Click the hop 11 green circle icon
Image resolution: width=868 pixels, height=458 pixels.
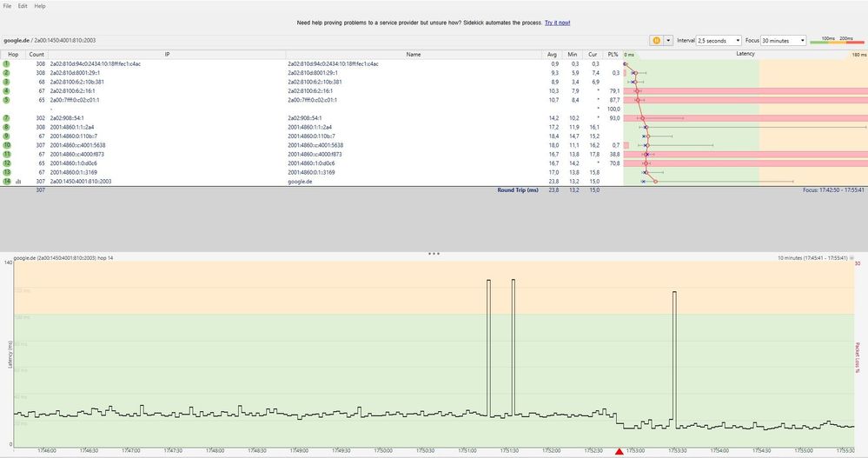pos(7,154)
